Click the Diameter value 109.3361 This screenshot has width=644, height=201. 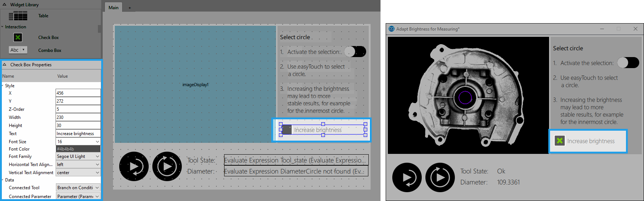click(508, 182)
